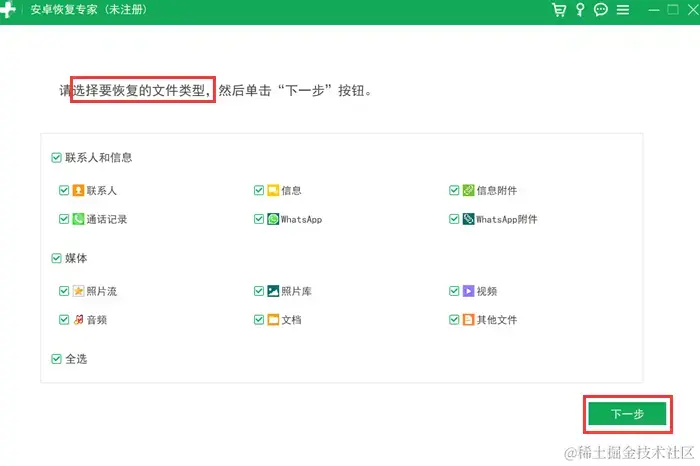
Task: Click the WhatsApp附件 icon
Action: tap(468, 219)
